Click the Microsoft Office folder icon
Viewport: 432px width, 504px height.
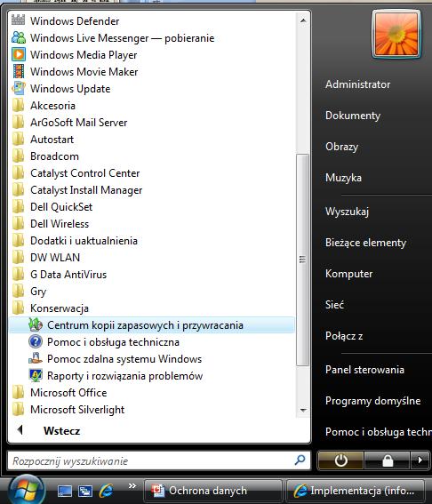tap(18, 392)
